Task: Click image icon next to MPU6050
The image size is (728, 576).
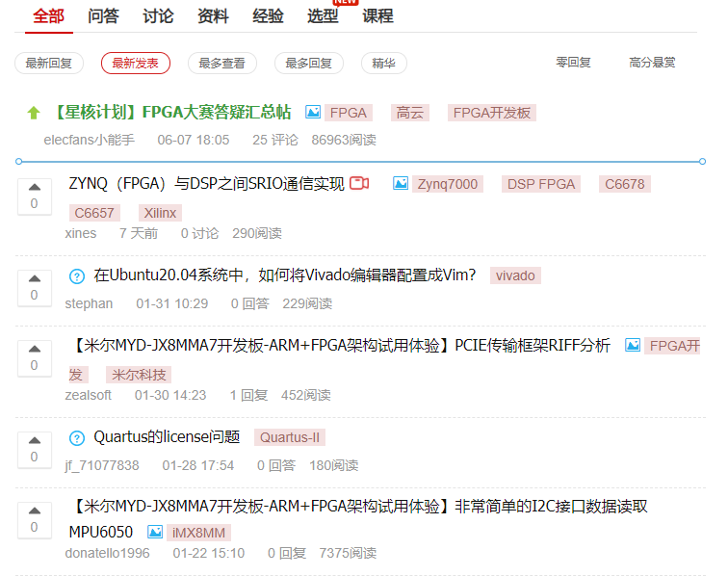Action: [155, 532]
